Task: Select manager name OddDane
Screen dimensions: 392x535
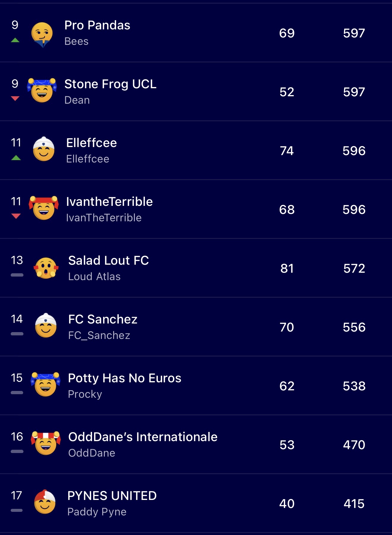Action: tap(92, 453)
